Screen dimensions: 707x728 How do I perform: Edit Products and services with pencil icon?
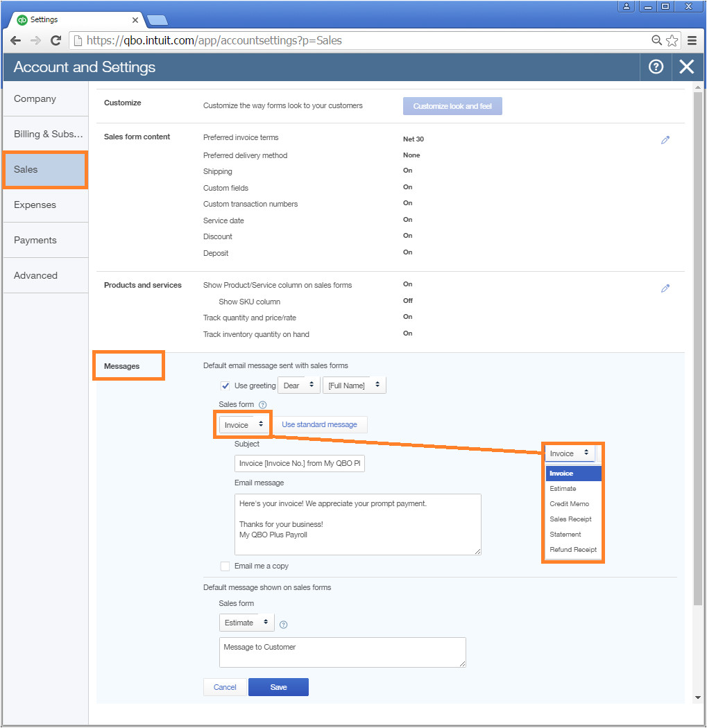(x=665, y=288)
